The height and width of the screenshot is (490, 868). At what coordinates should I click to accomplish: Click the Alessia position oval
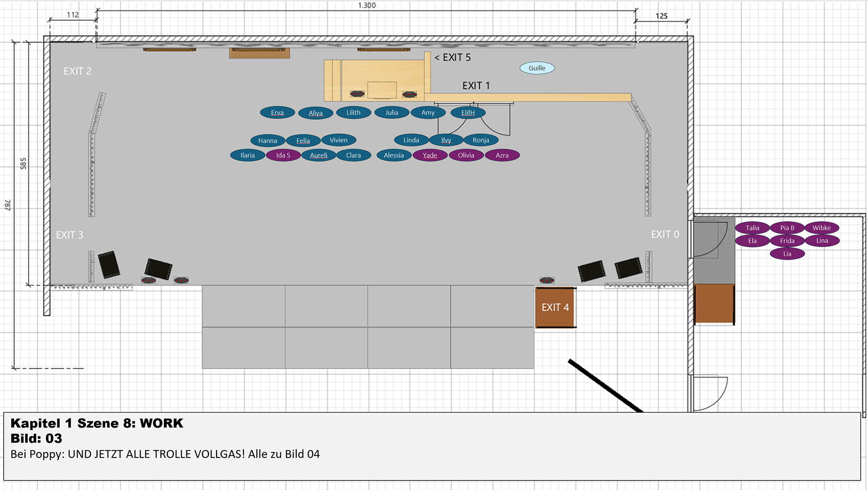[x=393, y=155]
